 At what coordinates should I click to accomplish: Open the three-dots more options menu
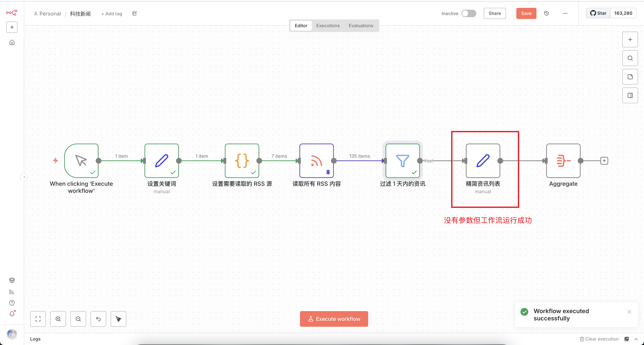(x=565, y=13)
